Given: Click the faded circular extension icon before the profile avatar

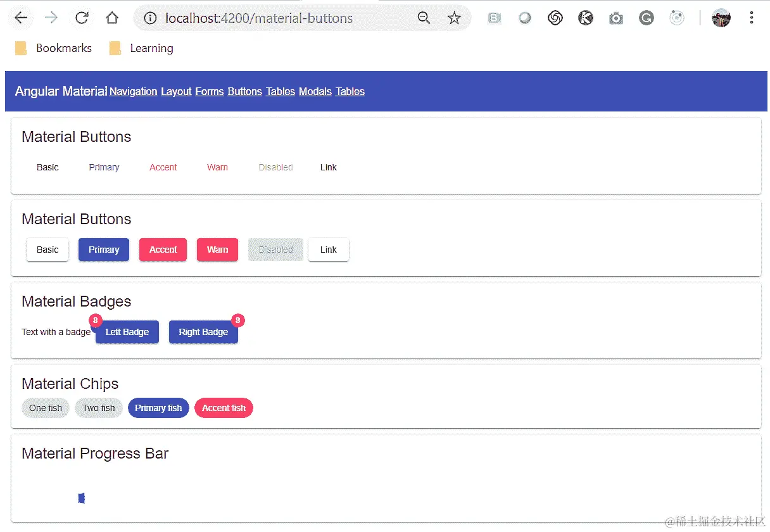Looking at the screenshot, I should click(677, 18).
